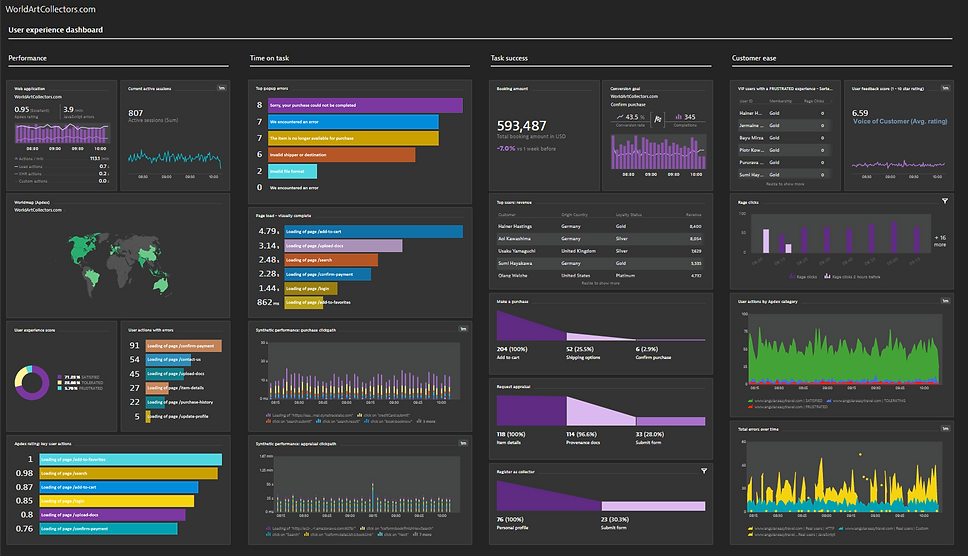968x556 pixels.
Task: Click 1m badge on User feedback score tile
Action: [x=945, y=88]
